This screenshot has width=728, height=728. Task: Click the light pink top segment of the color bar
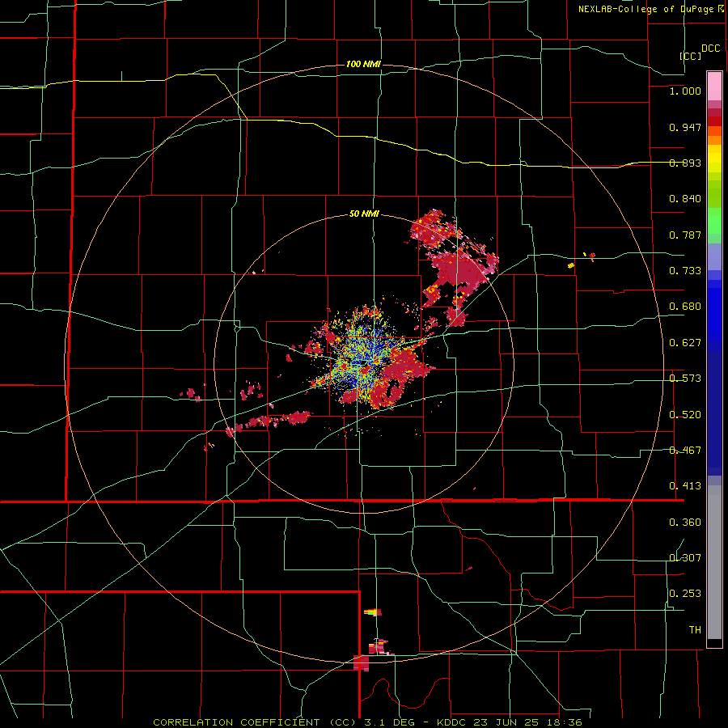714,86
